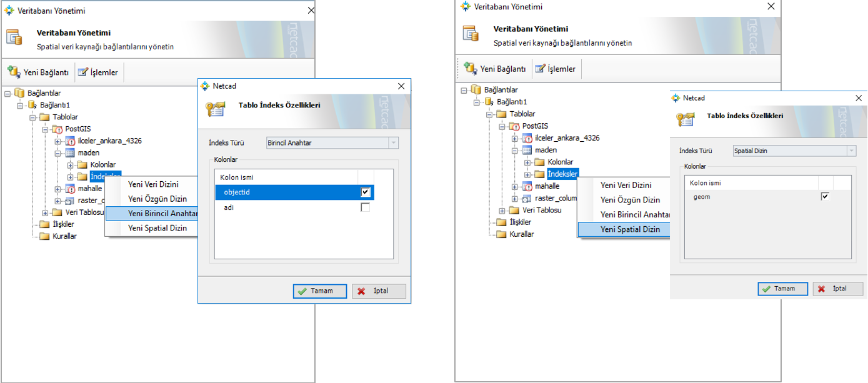Click Tamam in Spatial Dizin dialog
The width and height of the screenshot is (868, 383).
[783, 289]
